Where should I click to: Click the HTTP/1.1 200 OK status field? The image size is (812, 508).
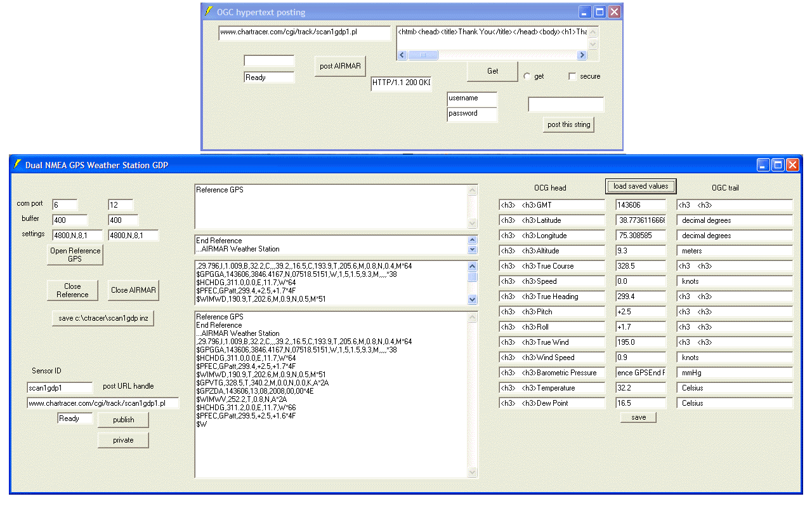401,84
